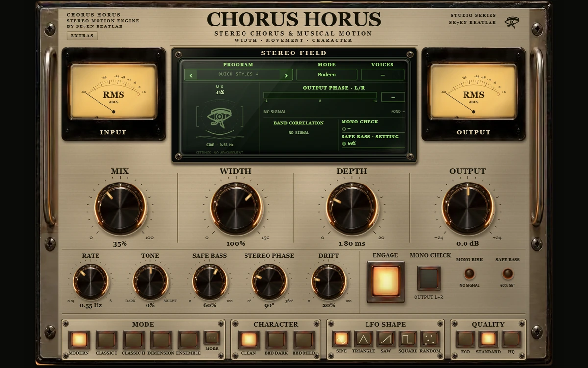Select the Ensemble mode

189,340
